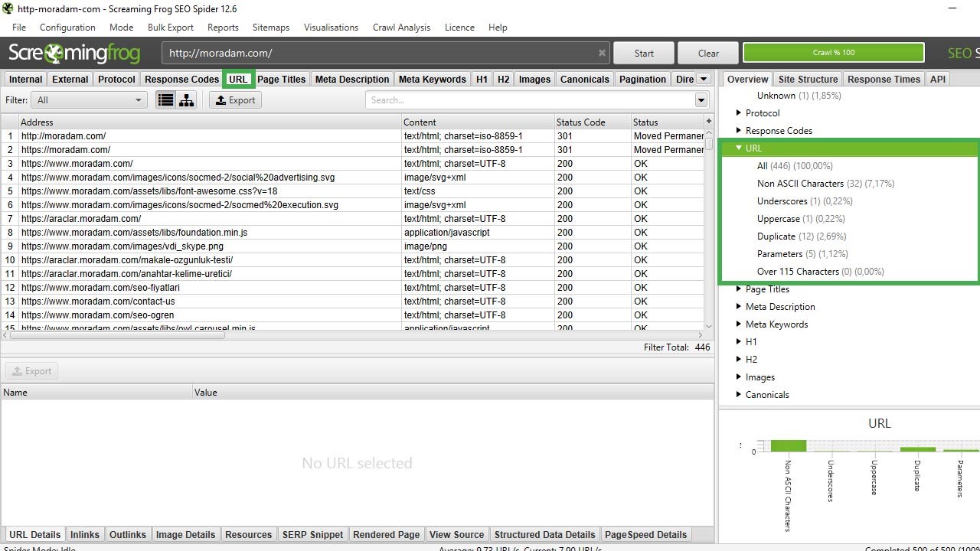The width and height of the screenshot is (980, 551).
Task: Expand the H2 tree section
Action: [x=739, y=359]
